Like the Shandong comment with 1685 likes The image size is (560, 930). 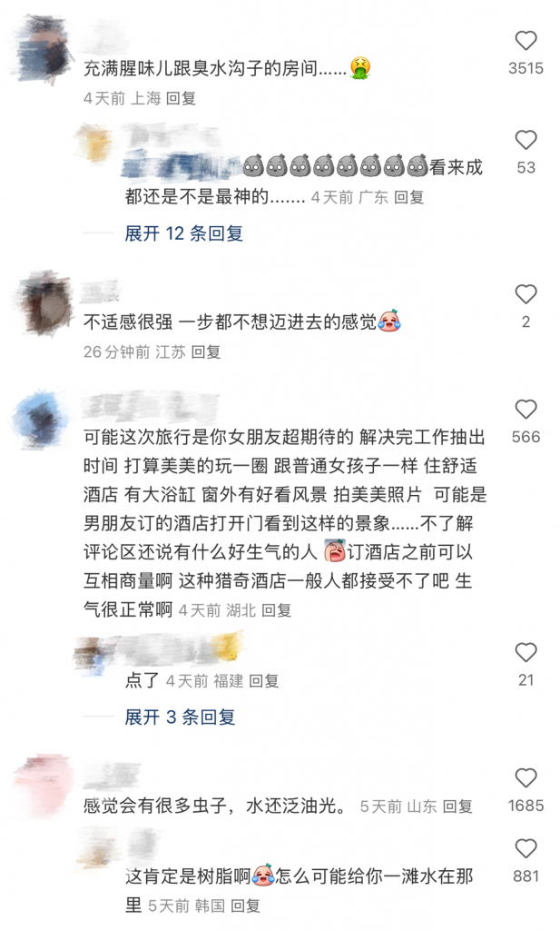[526, 778]
